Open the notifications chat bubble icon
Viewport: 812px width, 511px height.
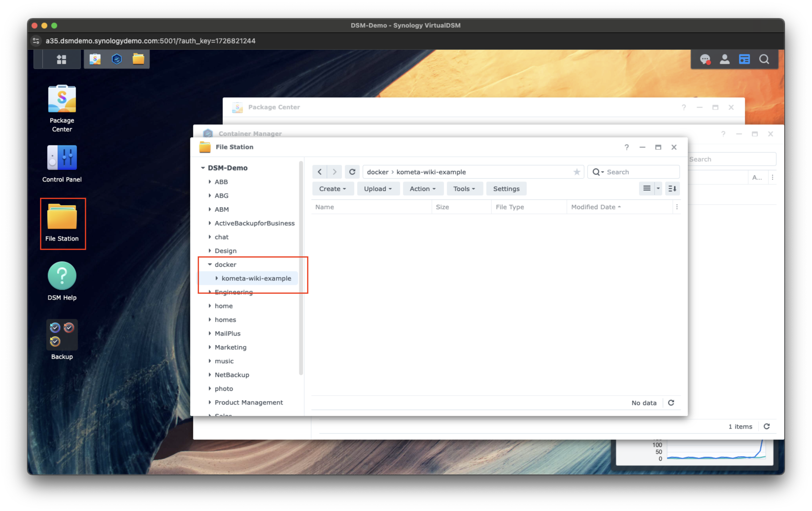click(705, 59)
